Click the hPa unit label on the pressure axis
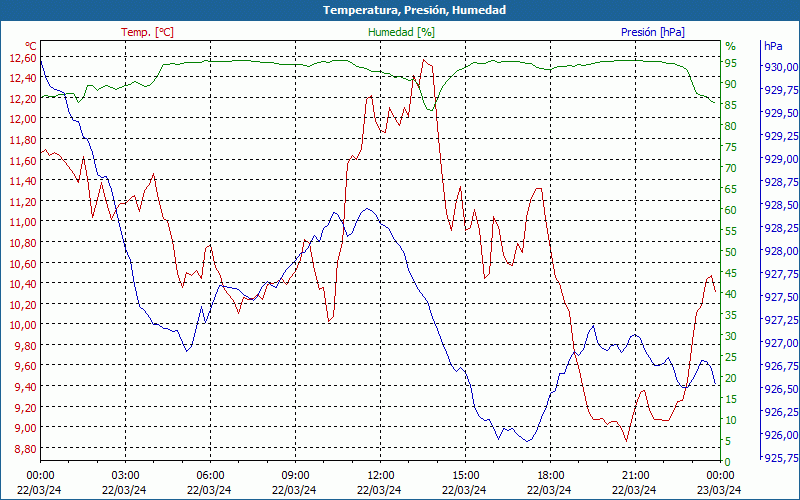The width and height of the screenshot is (800, 500). click(773, 46)
